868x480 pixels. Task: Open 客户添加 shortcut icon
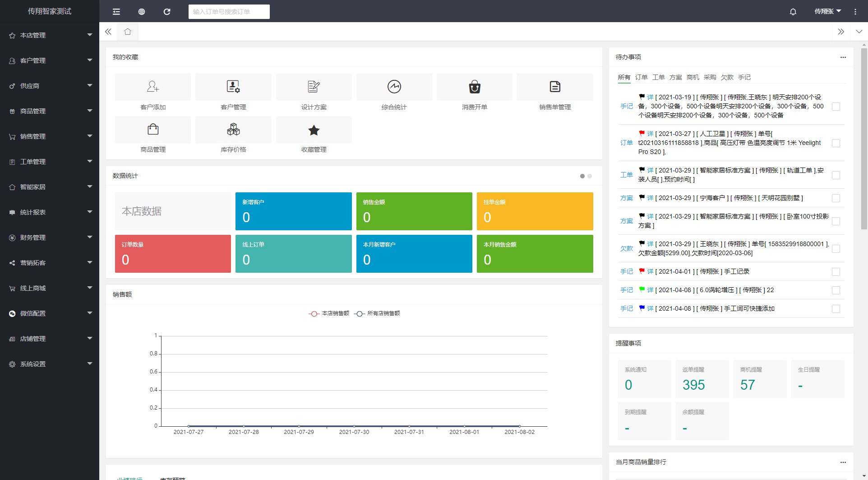[x=153, y=86]
